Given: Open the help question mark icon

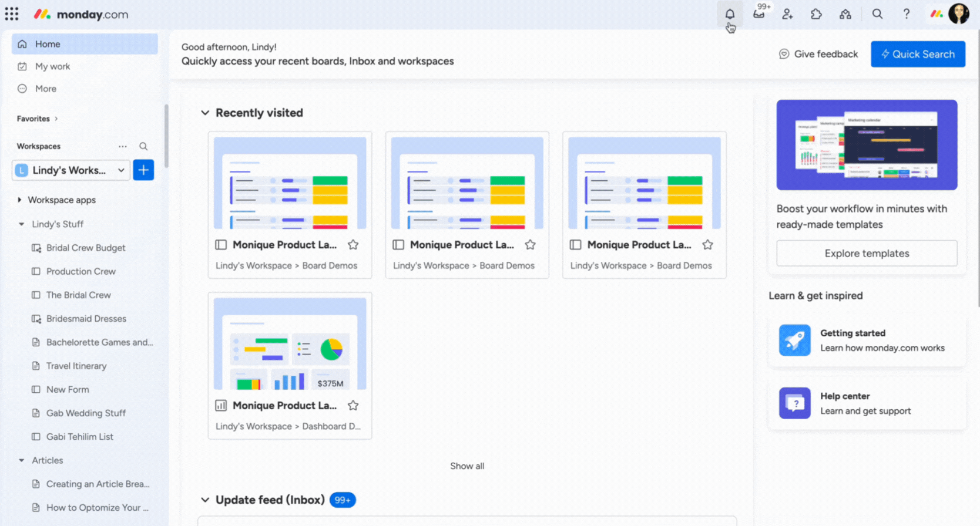Looking at the screenshot, I should [x=906, y=14].
